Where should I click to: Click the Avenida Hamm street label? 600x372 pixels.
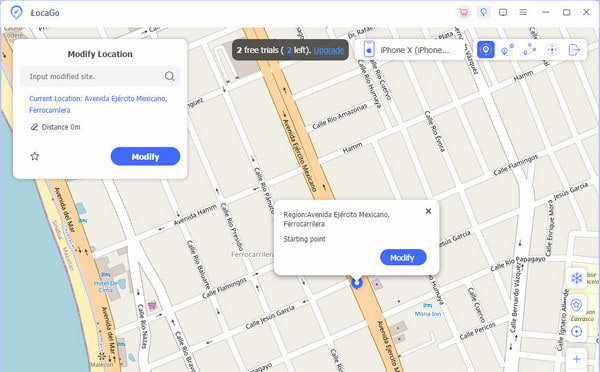click(x=195, y=215)
